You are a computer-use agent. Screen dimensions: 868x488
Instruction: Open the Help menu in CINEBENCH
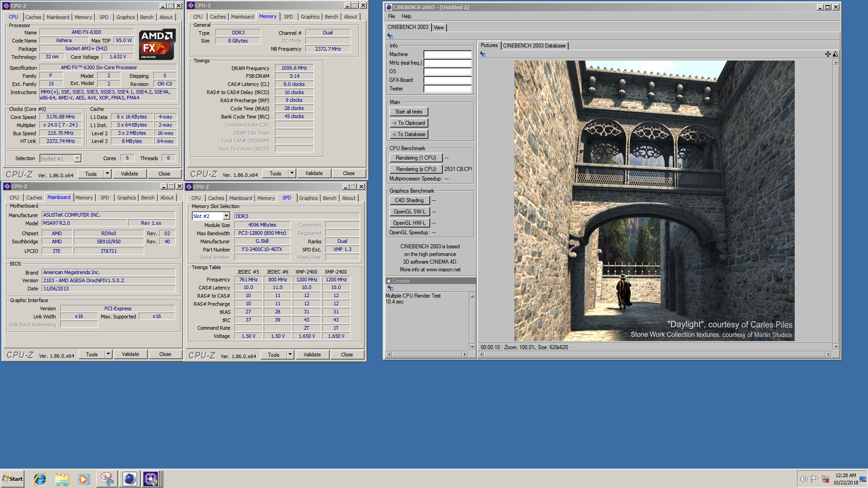click(407, 16)
